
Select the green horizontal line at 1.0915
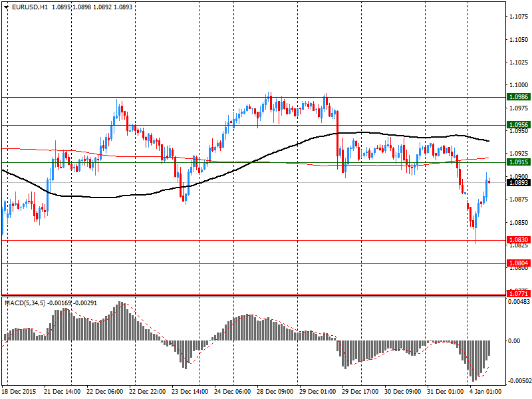click(253, 162)
